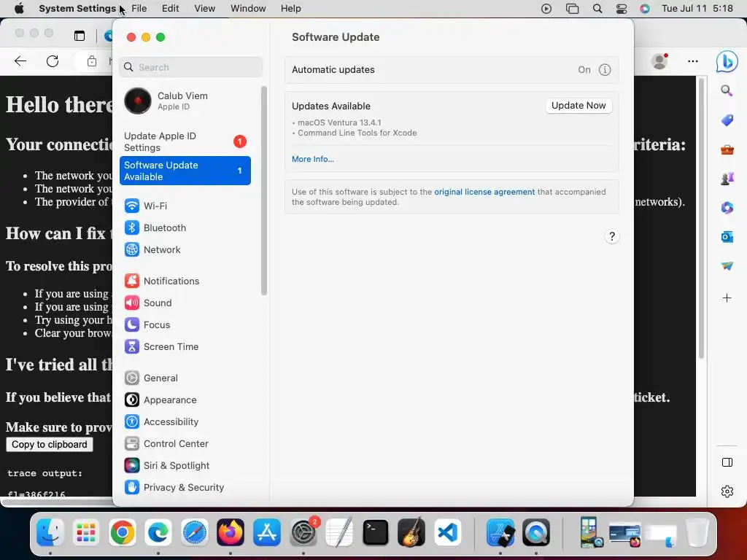
Task: Open the Edit menu
Action: 171,9
